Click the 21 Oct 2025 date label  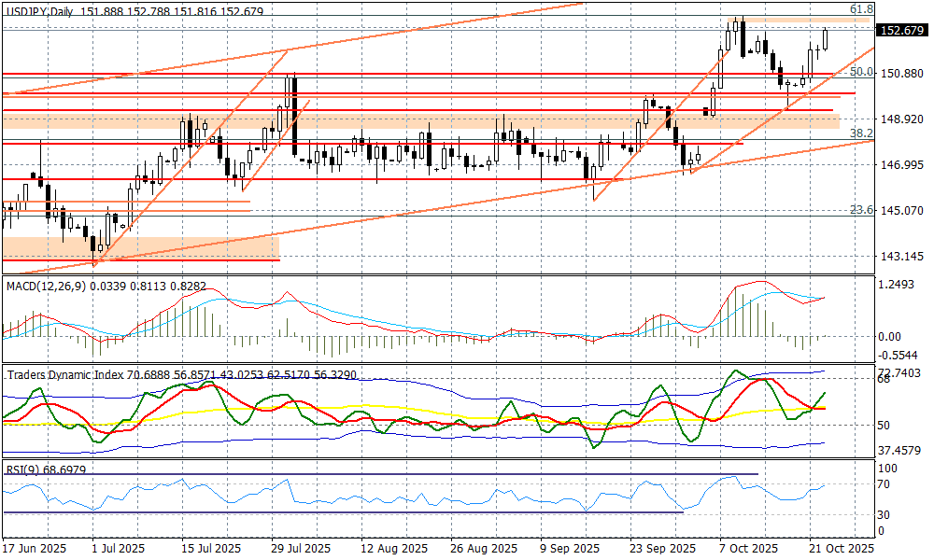click(841, 549)
